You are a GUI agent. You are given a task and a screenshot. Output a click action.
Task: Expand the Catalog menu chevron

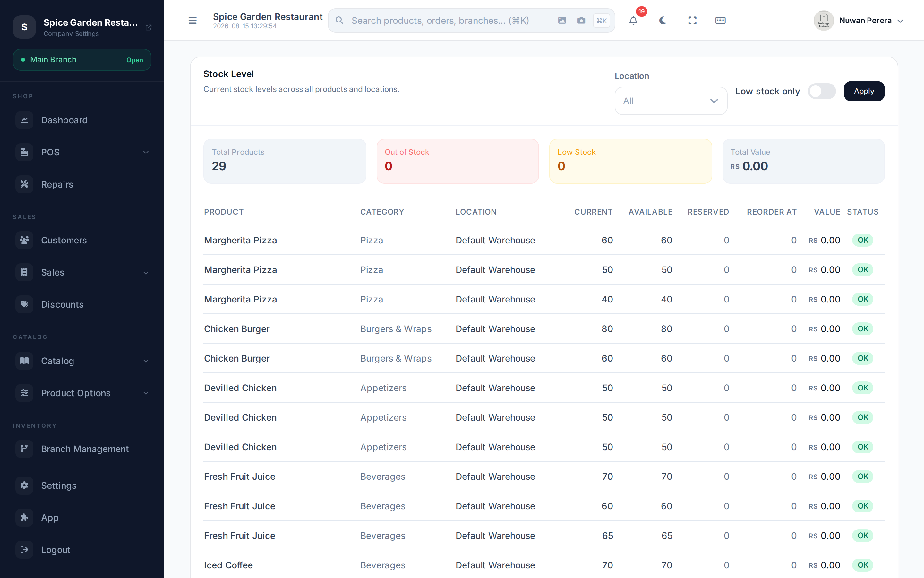[146, 361]
